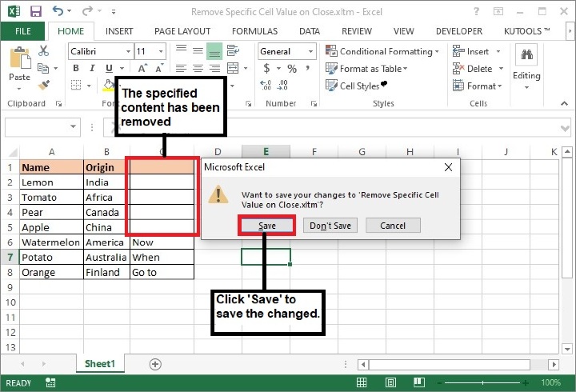Click Increase Font Size icon
Viewport: 576px width, 392px height.
coord(142,68)
